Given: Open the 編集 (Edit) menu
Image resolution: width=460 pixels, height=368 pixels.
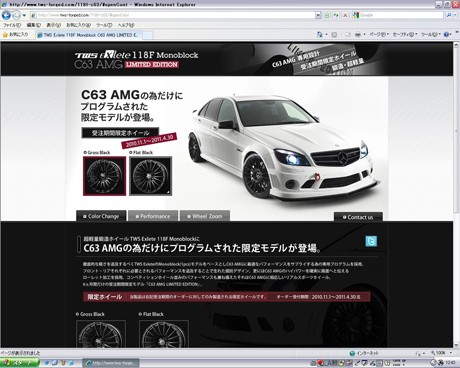Looking at the screenshot, I should pos(33,25).
